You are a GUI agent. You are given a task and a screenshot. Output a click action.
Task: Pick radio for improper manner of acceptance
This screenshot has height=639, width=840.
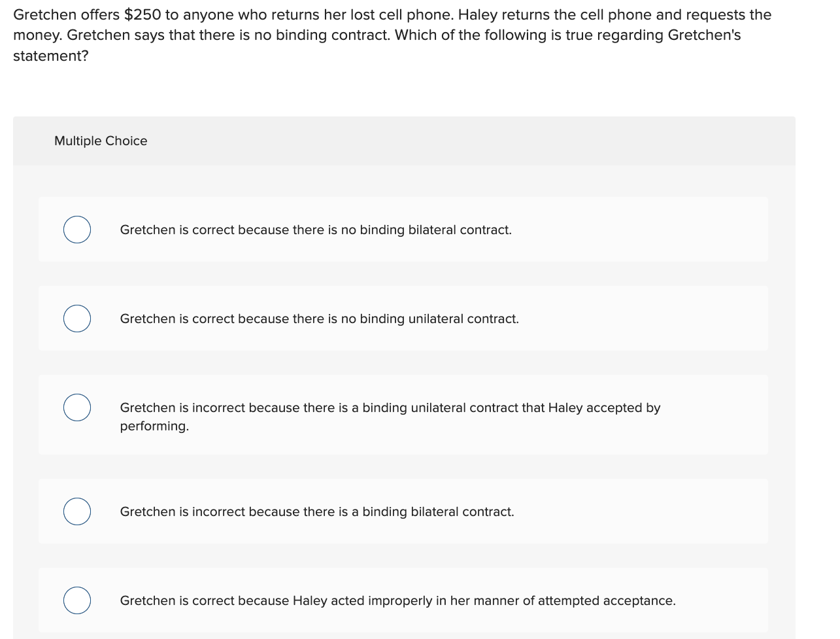77,600
